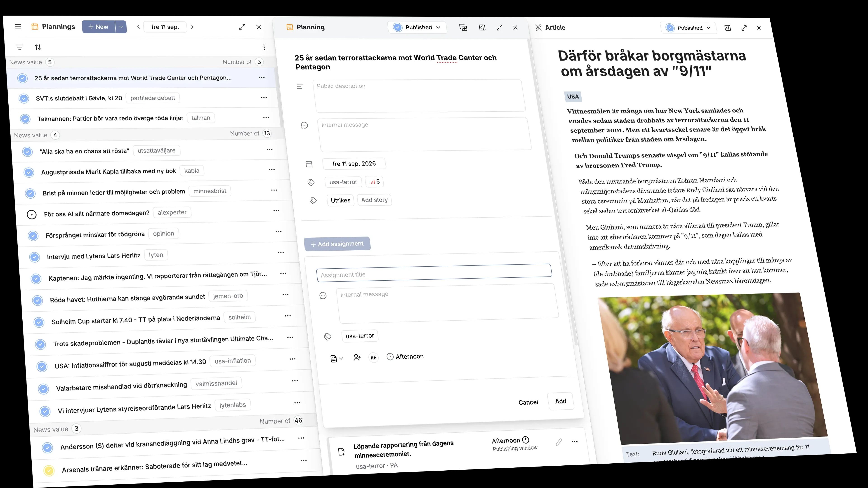
Task: Toggle status of För oss AI allt närmare
Action: coord(31,214)
